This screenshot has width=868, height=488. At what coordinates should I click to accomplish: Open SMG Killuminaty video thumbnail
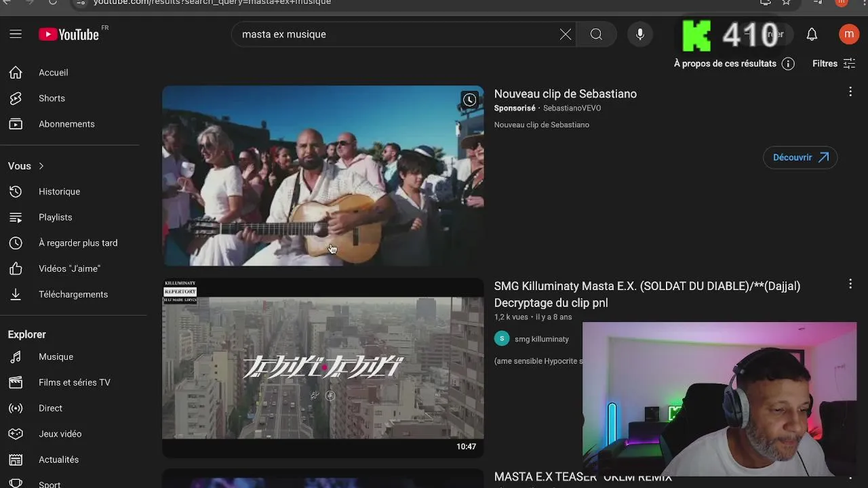point(323,368)
